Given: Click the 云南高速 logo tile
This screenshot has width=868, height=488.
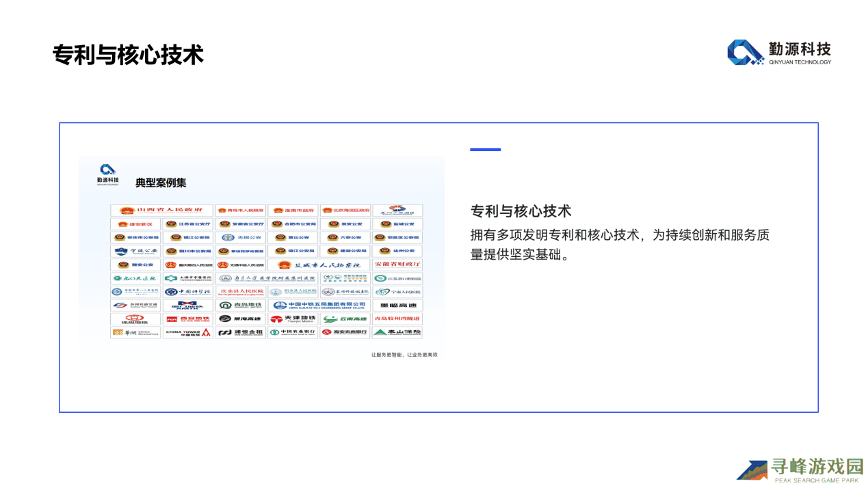Looking at the screenshot, I should pyautogui.click(x=345, y=319).
